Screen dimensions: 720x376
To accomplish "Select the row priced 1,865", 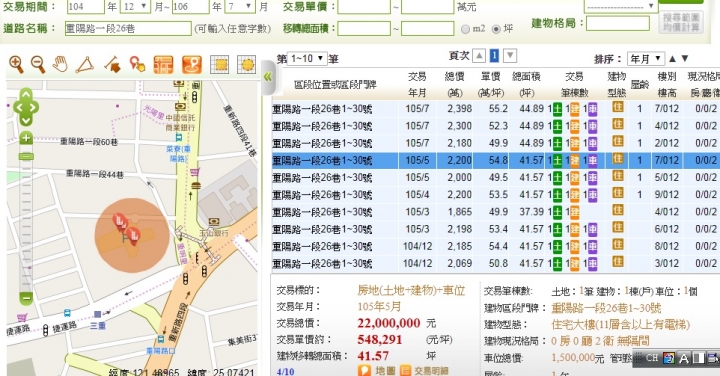I will (496, 212).
